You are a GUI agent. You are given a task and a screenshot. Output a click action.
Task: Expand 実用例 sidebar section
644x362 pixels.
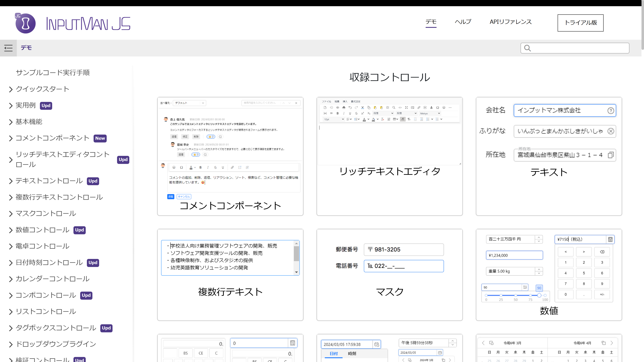click(x=11, y=106)
